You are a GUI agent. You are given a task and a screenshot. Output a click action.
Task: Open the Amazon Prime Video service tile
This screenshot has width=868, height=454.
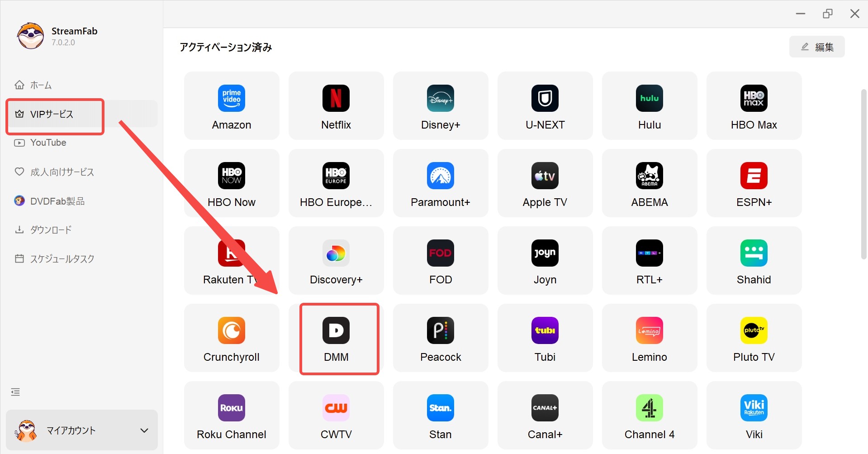(x=232, y=105)
